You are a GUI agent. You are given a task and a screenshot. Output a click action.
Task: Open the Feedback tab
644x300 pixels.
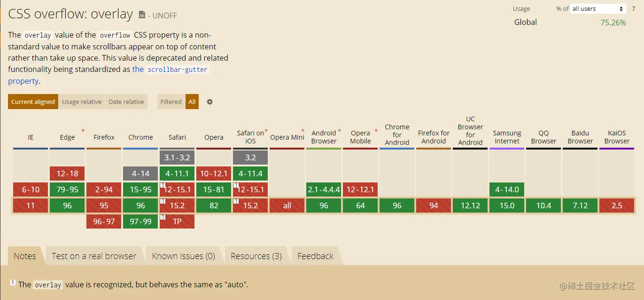tap(316, 256)
